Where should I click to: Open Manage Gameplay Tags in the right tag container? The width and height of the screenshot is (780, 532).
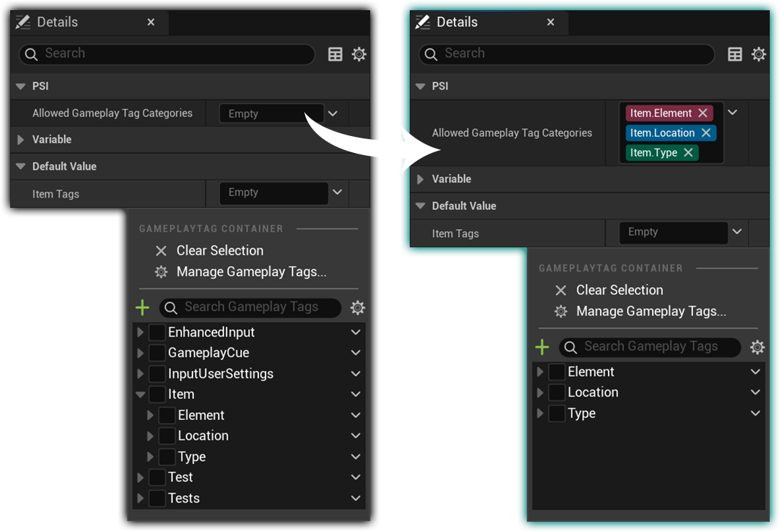pos(650,311)
